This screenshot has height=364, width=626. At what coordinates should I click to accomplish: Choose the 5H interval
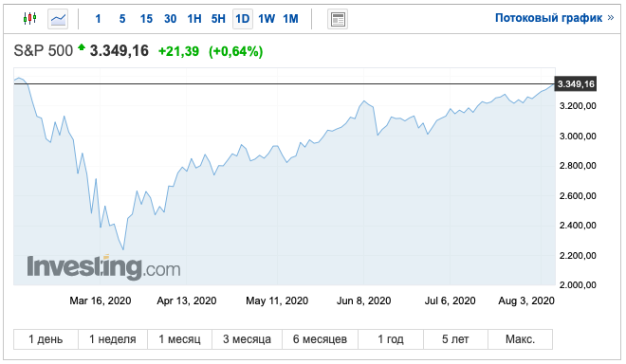[218, 19]
